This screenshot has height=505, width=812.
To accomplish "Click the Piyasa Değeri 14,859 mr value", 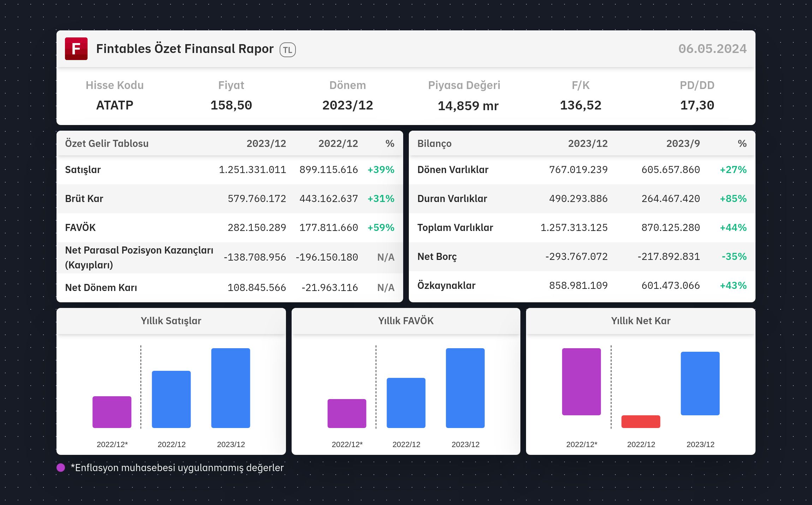I will click(468, 106).
